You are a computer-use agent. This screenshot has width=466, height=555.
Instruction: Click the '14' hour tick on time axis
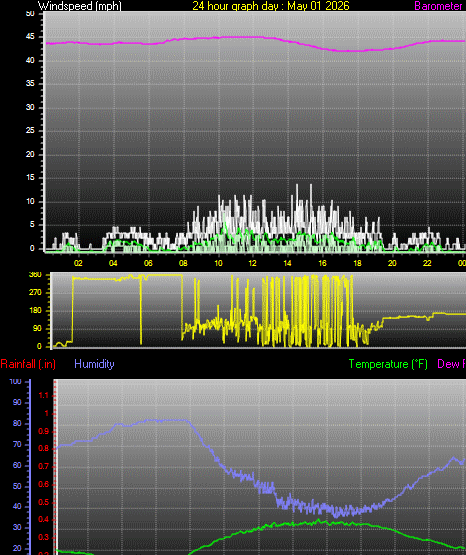click(x=287, y=263)
